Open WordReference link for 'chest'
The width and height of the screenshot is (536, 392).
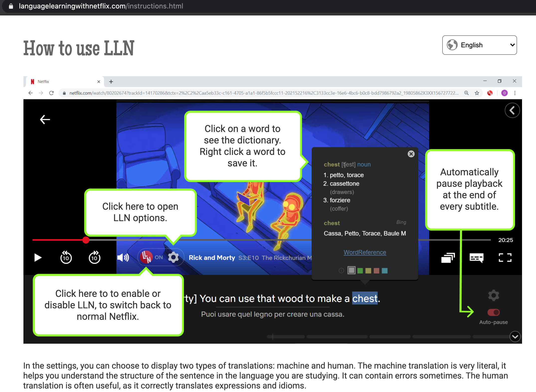(364, 252)
